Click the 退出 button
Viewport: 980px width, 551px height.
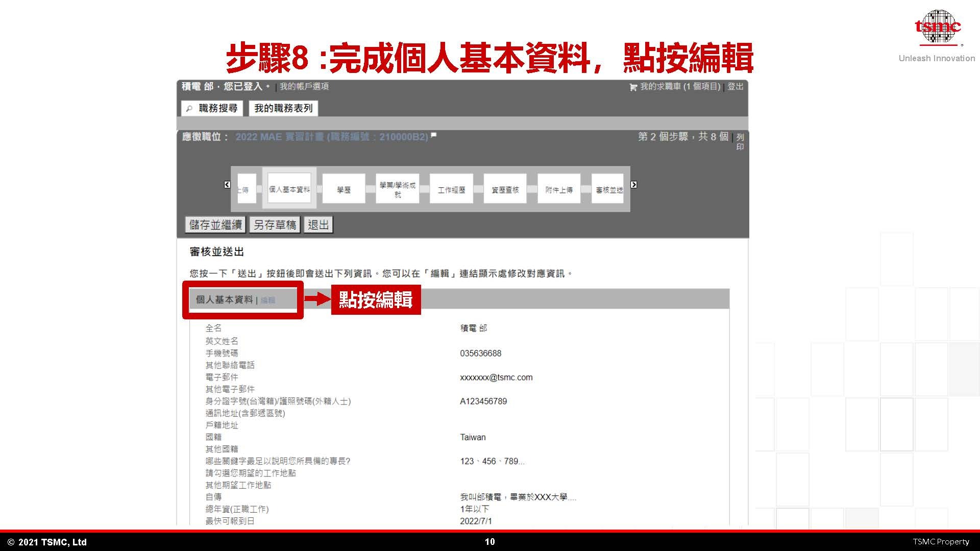[x=318, y=225]
